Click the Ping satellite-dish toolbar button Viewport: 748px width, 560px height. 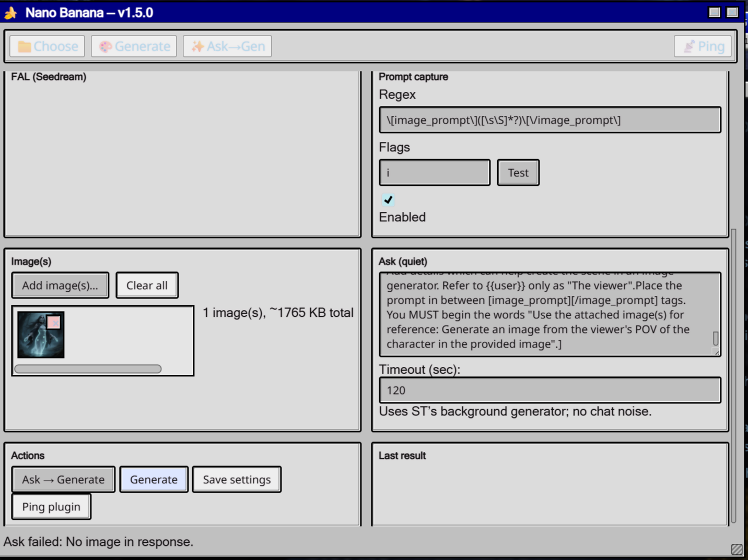[703, 46]
